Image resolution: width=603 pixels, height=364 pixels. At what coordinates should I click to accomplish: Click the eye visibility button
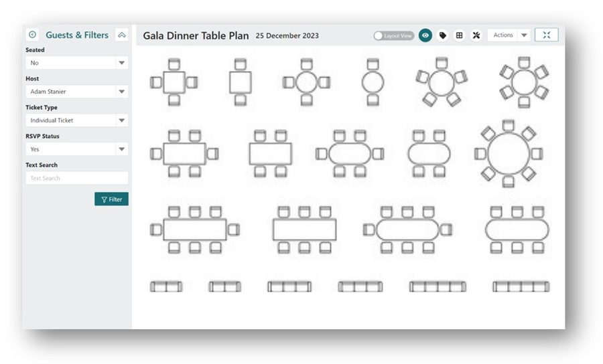(425, 35)
